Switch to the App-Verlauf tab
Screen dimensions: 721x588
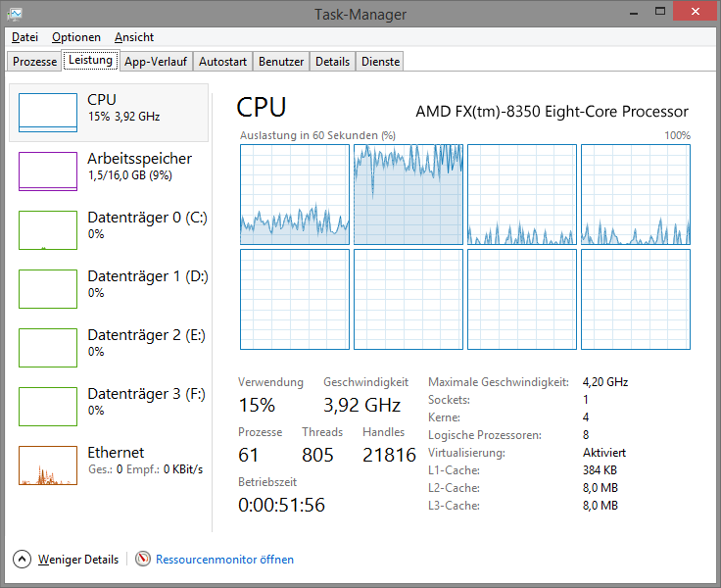pos(156,62)
